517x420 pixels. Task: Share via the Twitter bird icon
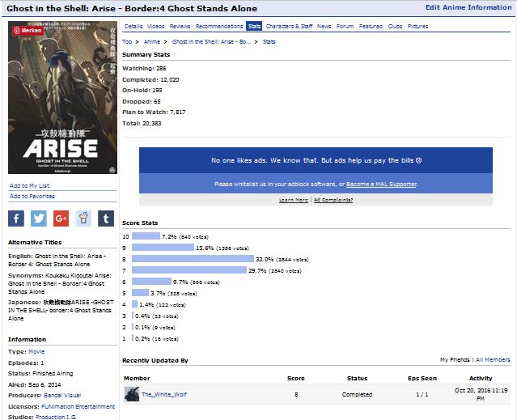point(39,218)
